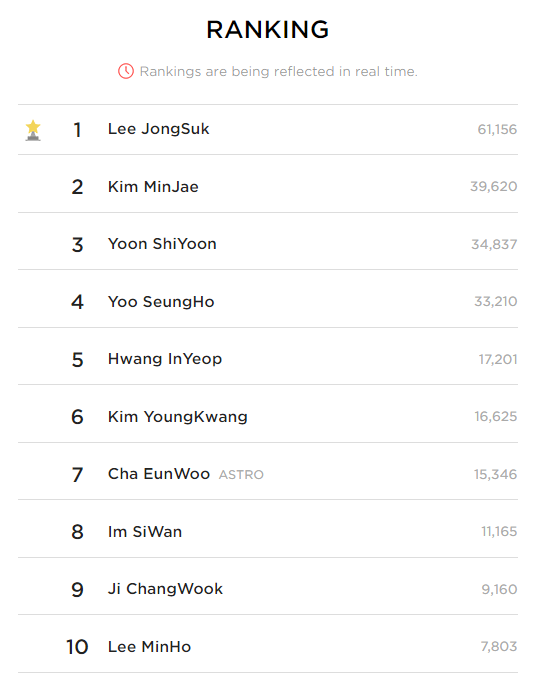Select Cha EunWoo's name

click(159, 474)
